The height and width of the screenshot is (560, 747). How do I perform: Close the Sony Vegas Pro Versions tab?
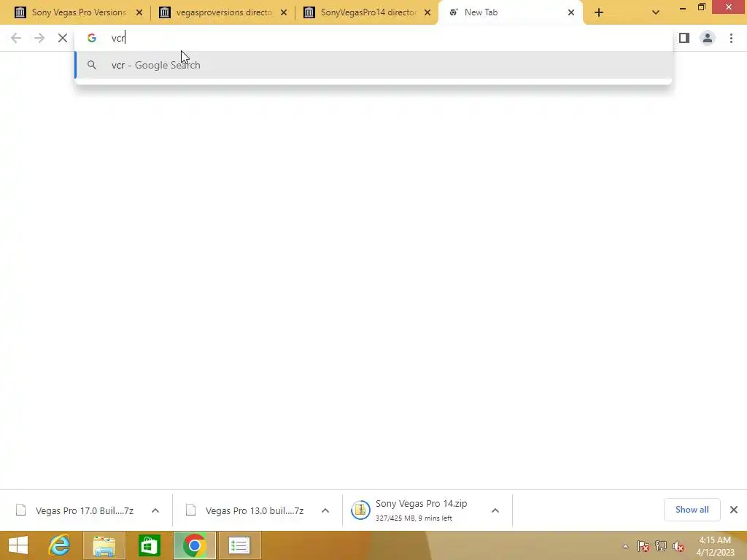click(139, 12)
